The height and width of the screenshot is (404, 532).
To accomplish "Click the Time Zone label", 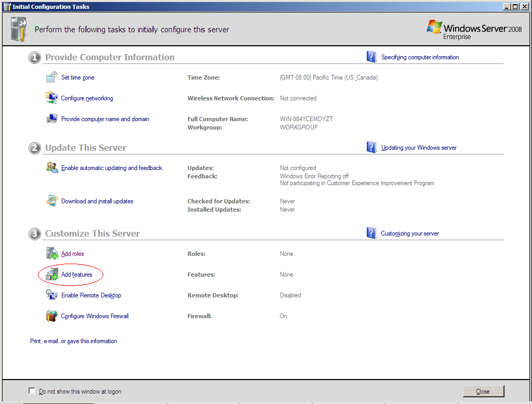I will click(x=204, y=77).
